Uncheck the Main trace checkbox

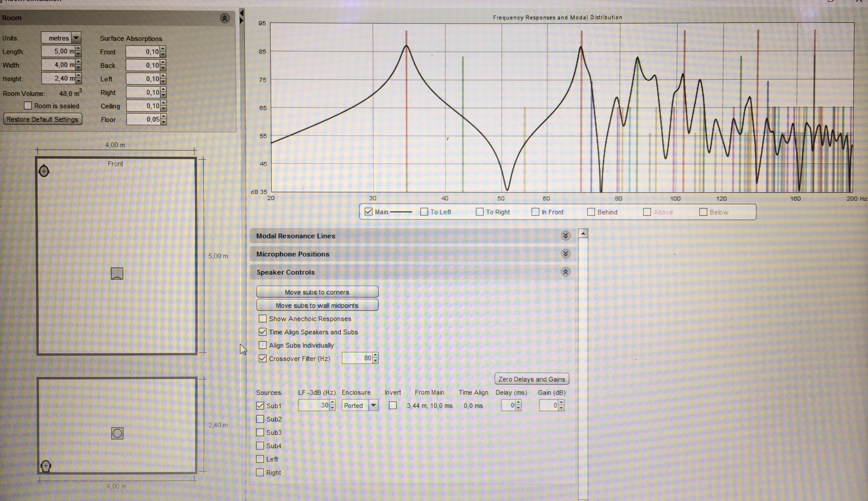(x=368, y=212)
